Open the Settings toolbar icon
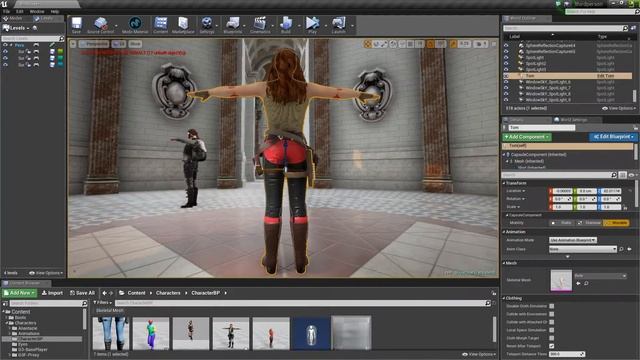Image resolution: width=640 pixels, height=360 pixels. point(207,25)
